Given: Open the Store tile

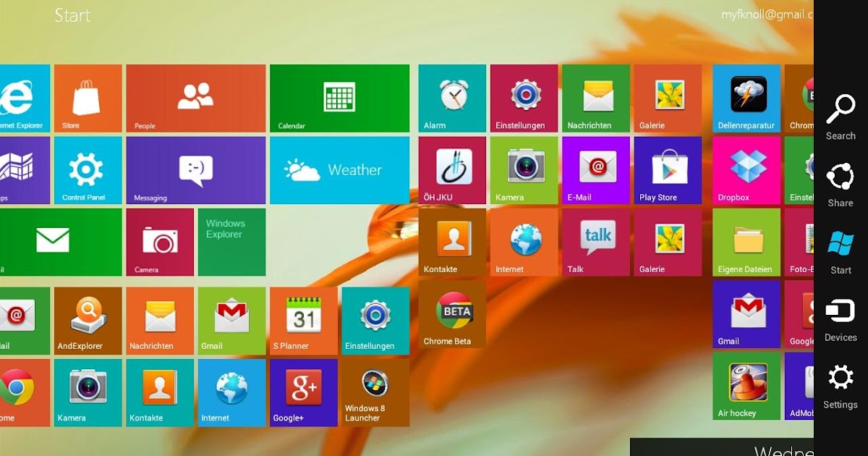Looking at the screenshot, I should click(x=88, y=98).
